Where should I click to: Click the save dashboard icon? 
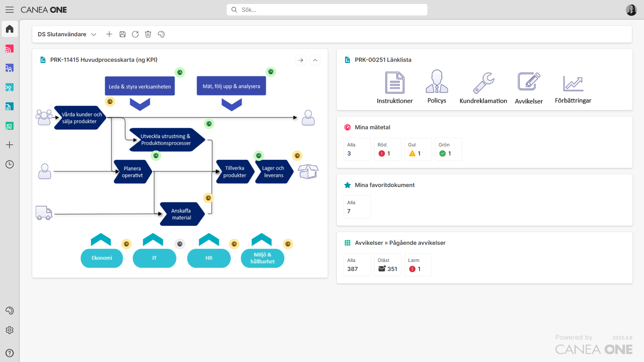[123, 34]
